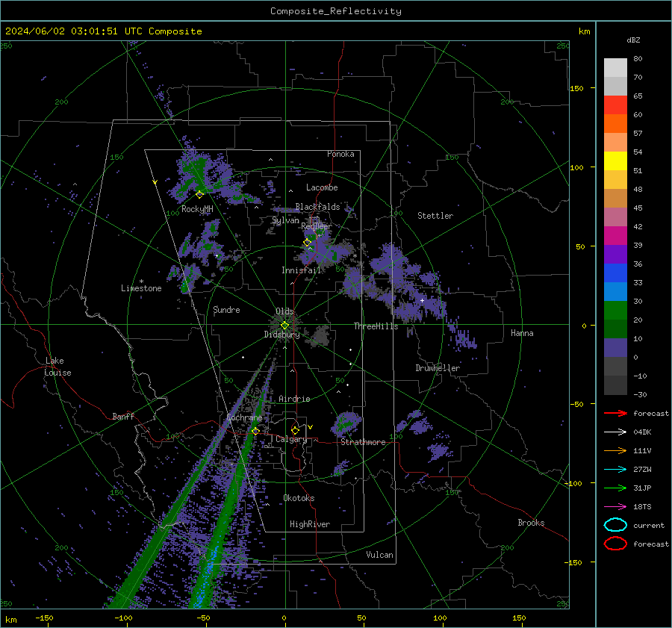Click the Strathmore label
Image resolution: width=672 pixels, height=628 pixels.
(x=363, y=442)
